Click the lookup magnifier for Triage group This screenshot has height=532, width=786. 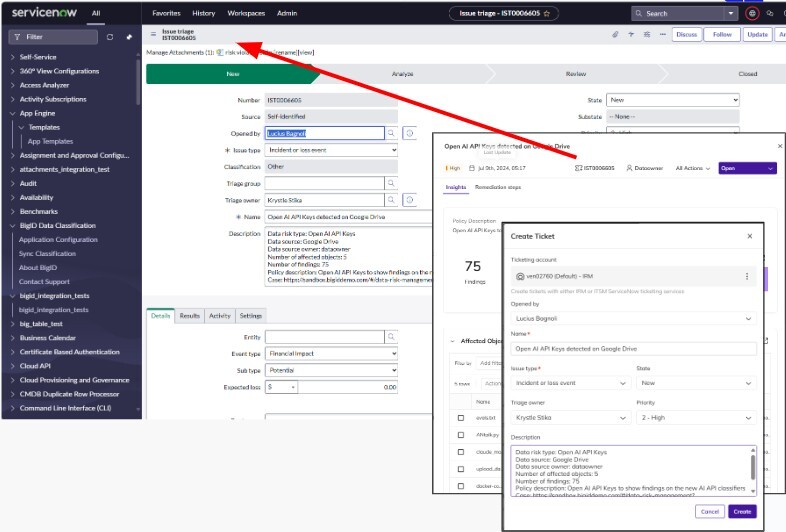click(x=391, y=184)
